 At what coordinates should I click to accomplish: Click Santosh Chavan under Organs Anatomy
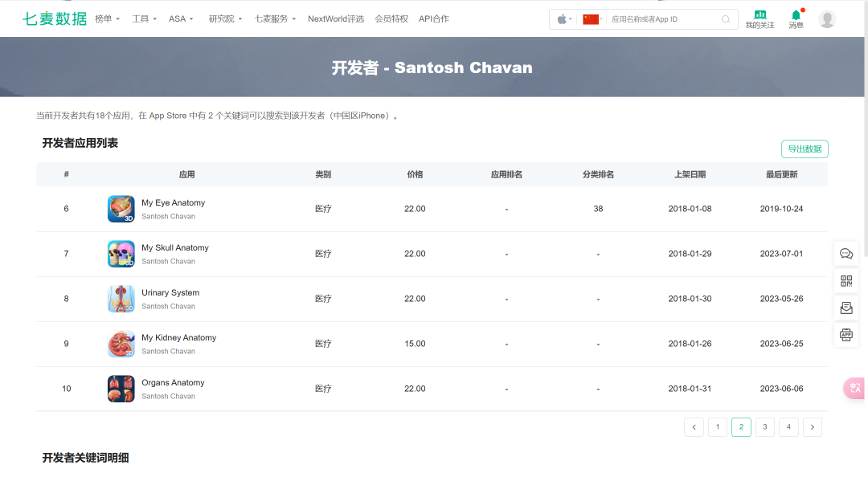[168, 396]
